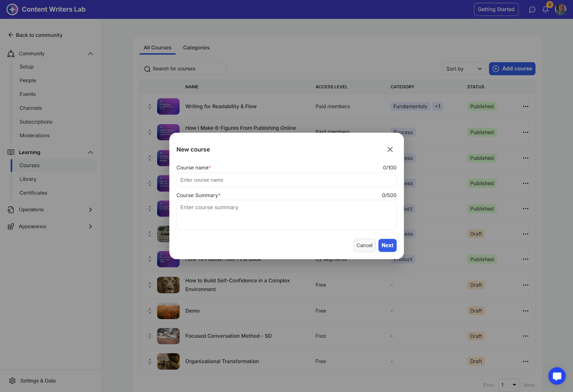Viewport: 573px width, 392px height.
Task: Open the support chat bubble widget
Action: [x=557, y=376]
